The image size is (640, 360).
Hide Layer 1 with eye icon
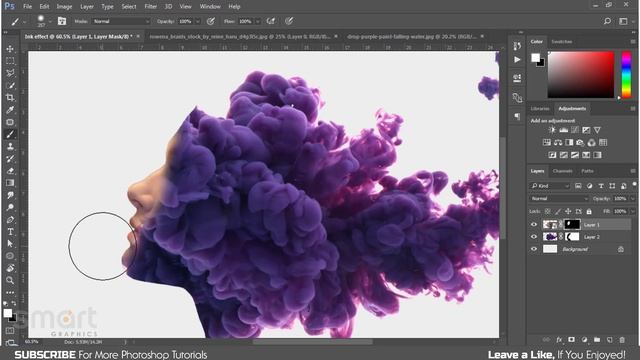click(x=534, y=224)
